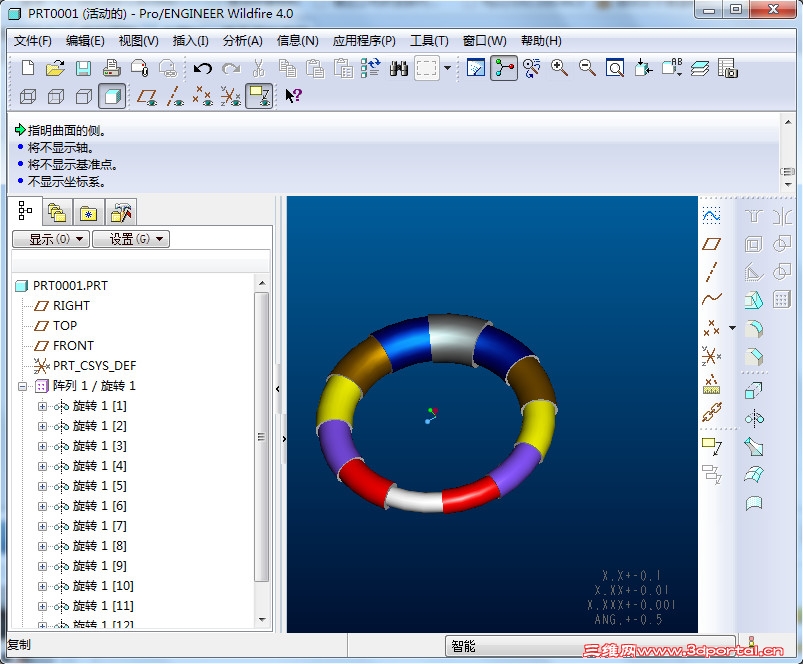
Task: Toggle coordinate systems display
Action: click(x=231, y=96)
